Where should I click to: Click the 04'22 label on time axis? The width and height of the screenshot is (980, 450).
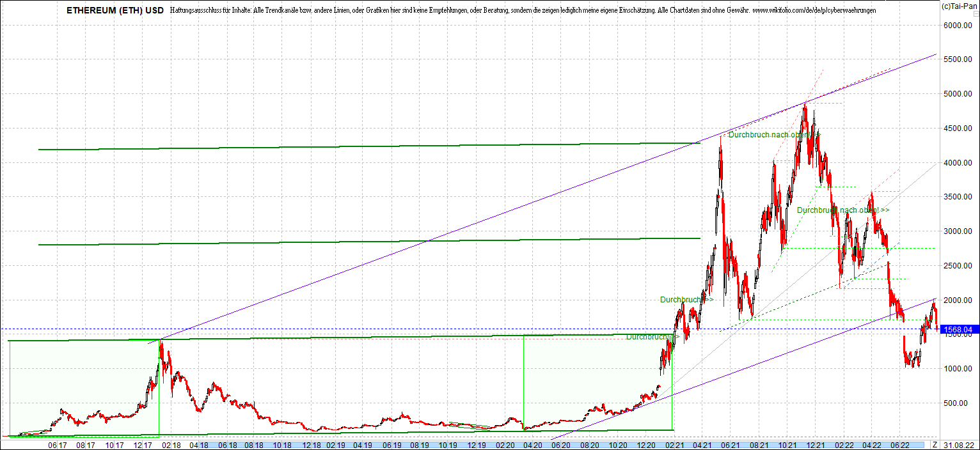(871, 445)
